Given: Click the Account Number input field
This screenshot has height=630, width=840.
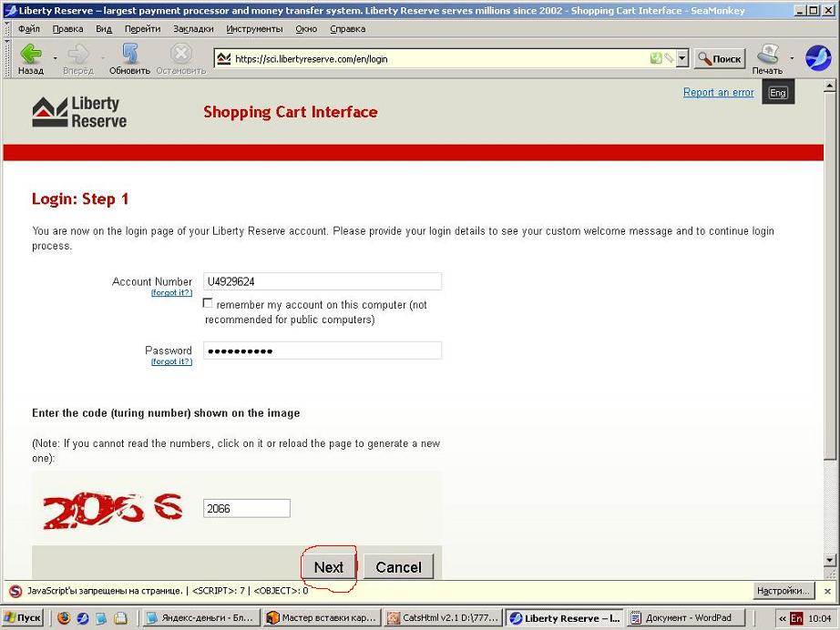Looking at the screenshot, I should click(x=323, y=281).
